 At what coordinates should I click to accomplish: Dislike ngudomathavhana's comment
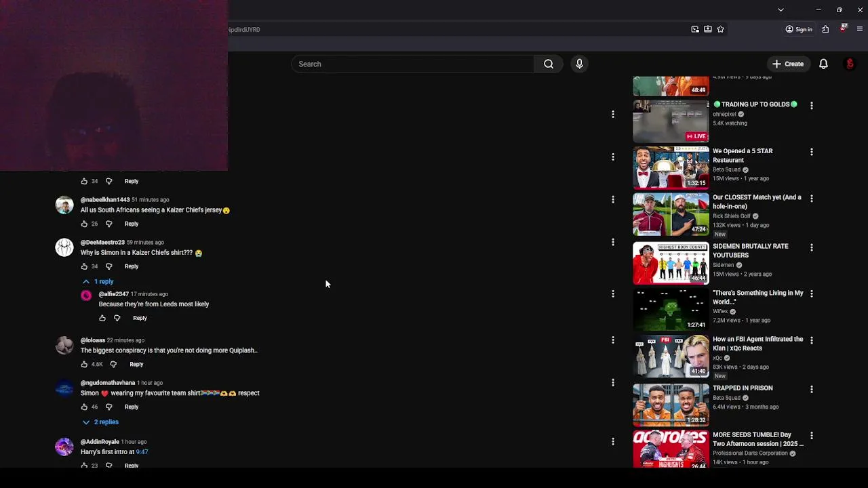coord(108,407)
